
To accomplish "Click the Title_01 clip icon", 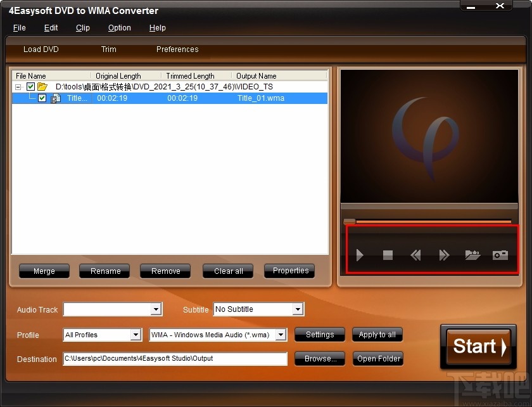I will click(56, 98).
